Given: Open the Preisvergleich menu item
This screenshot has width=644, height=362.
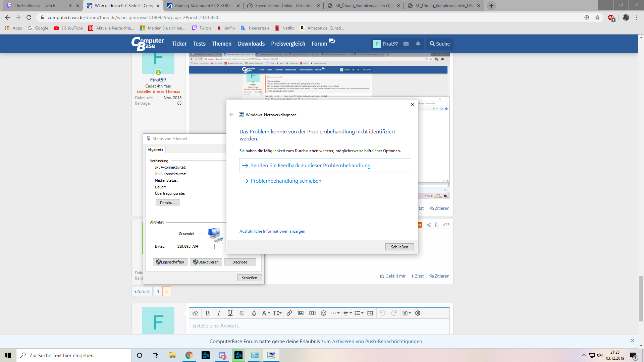Looking at the screenshot, I should (288, 44).
